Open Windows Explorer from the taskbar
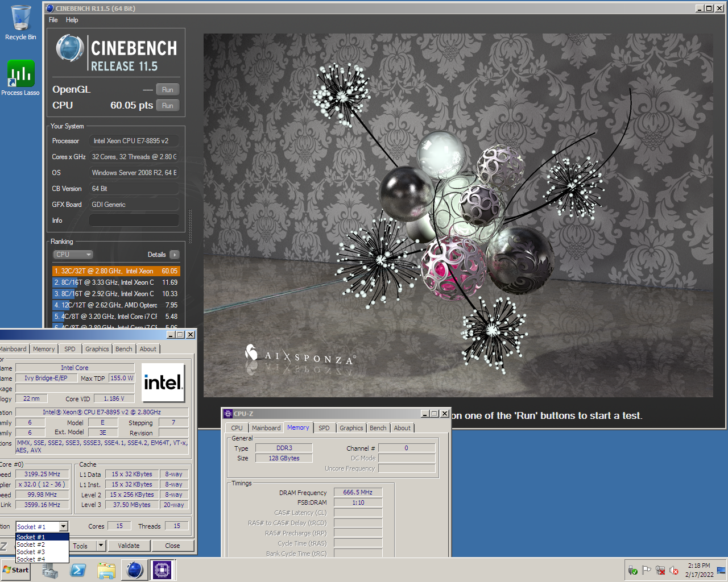This screenshot has width=728, height=582. [x=106, y=570]
